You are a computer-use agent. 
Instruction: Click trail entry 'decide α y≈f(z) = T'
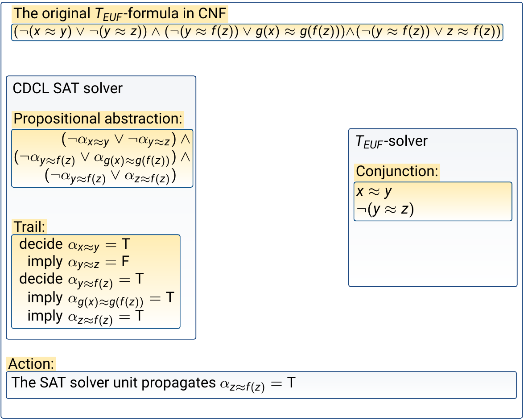[x=82, y=280]
